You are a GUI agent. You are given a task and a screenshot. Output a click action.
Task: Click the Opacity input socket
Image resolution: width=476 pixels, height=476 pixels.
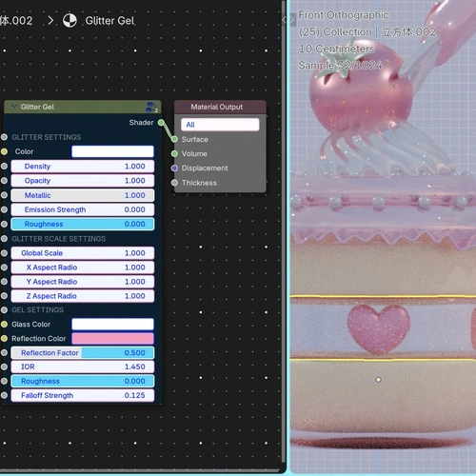coord(4,181)
